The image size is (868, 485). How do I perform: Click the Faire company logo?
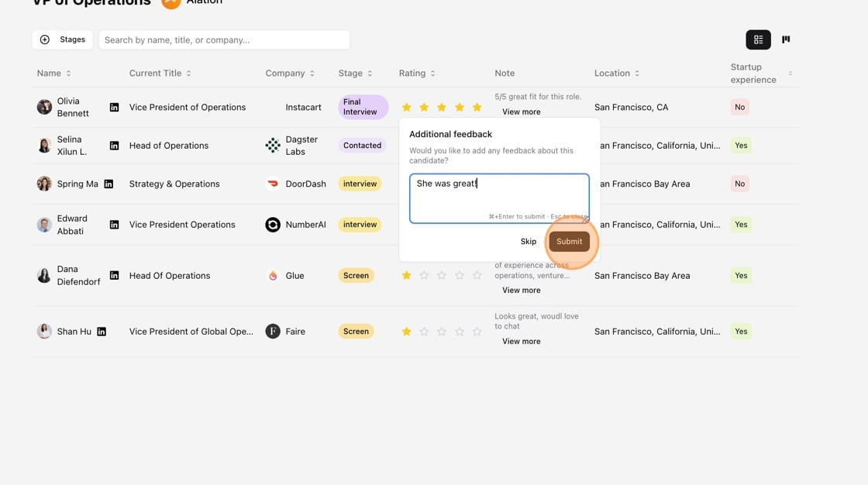[273, 332]
